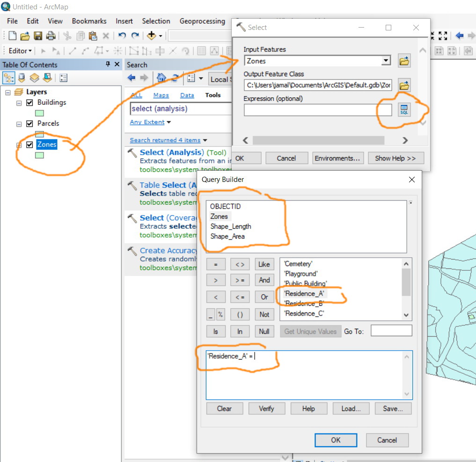Image resolution: width=476 pixels, height=462 pixels.
Task: Open the Add Data dropdown arrow
Action: click(161, 36)
